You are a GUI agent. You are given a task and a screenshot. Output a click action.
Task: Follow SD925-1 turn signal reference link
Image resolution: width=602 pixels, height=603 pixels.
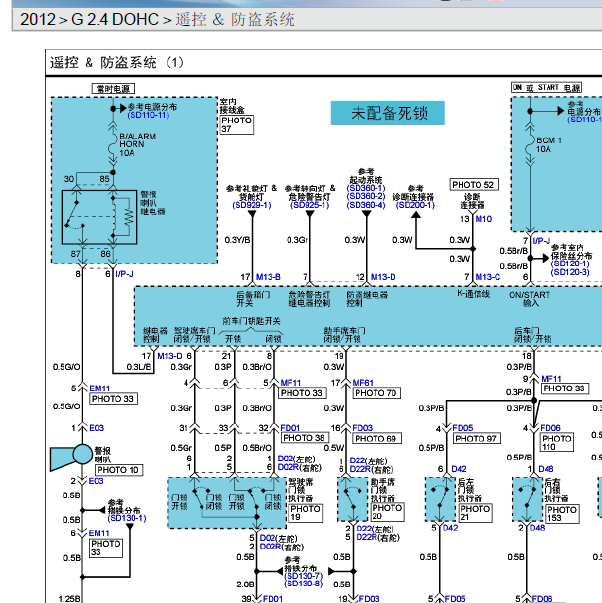point(310,205)
